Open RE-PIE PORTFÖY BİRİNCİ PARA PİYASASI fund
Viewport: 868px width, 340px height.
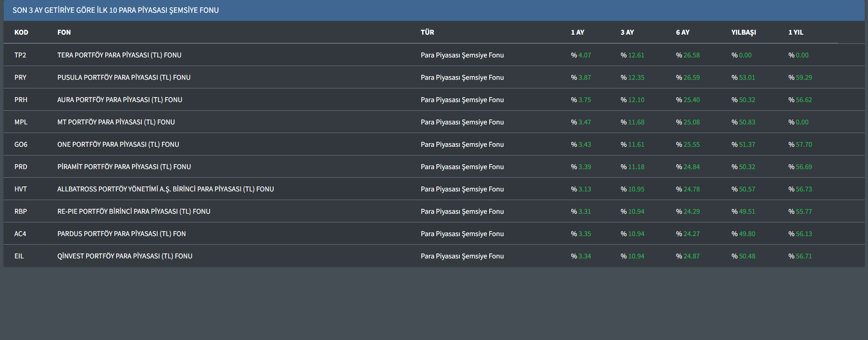click(x=134, y=211)
